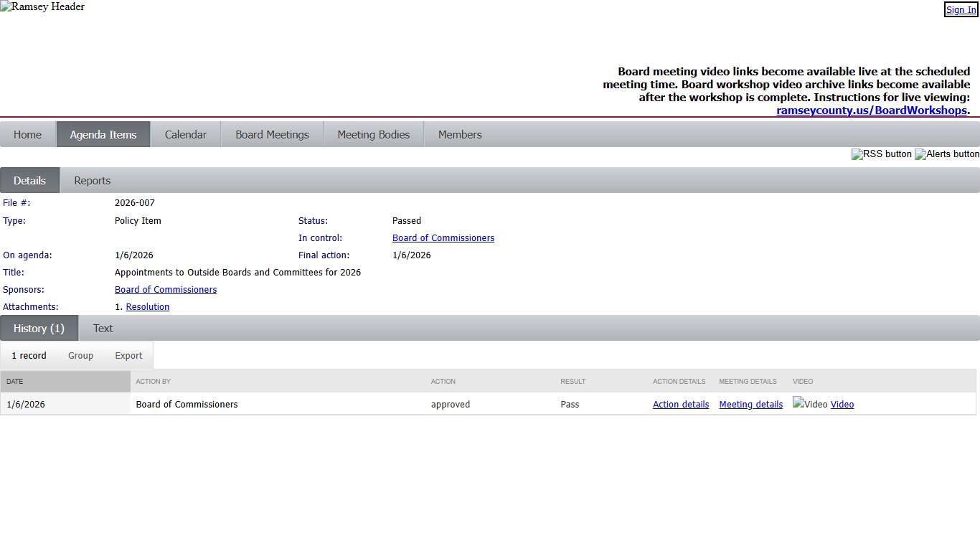The width and height of the screenshot is (980, 551).
Task: Select the Meeting Bodies tab
Action: pos(373,134)
